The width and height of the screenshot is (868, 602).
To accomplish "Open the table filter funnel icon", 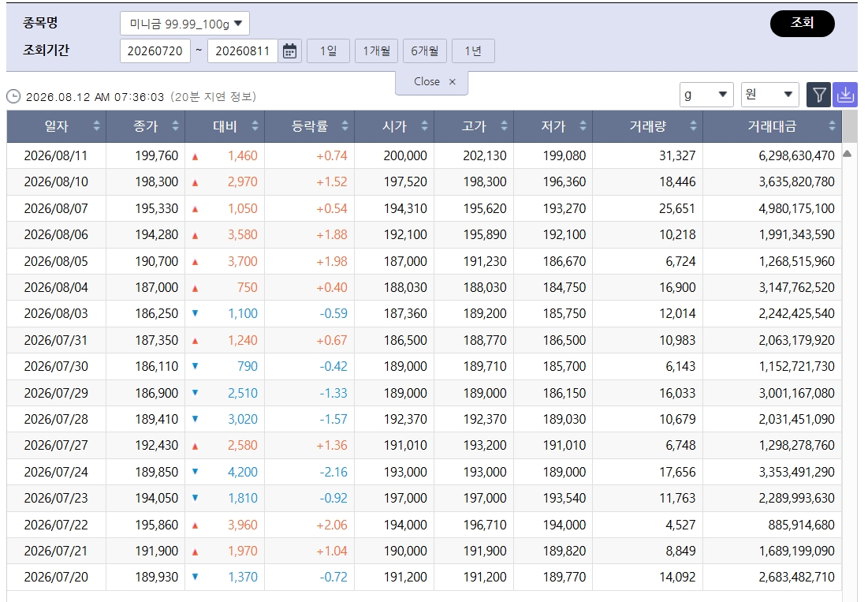I will click(819, 95).
